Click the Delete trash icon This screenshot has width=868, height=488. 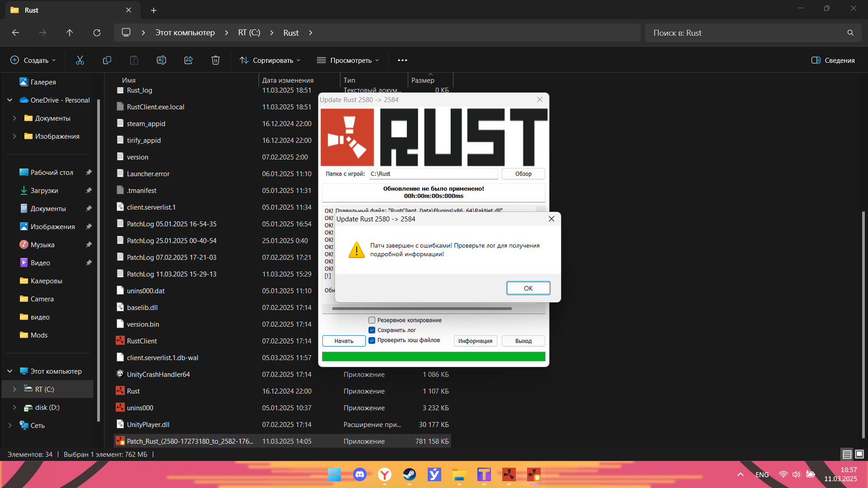pos(216,60)
